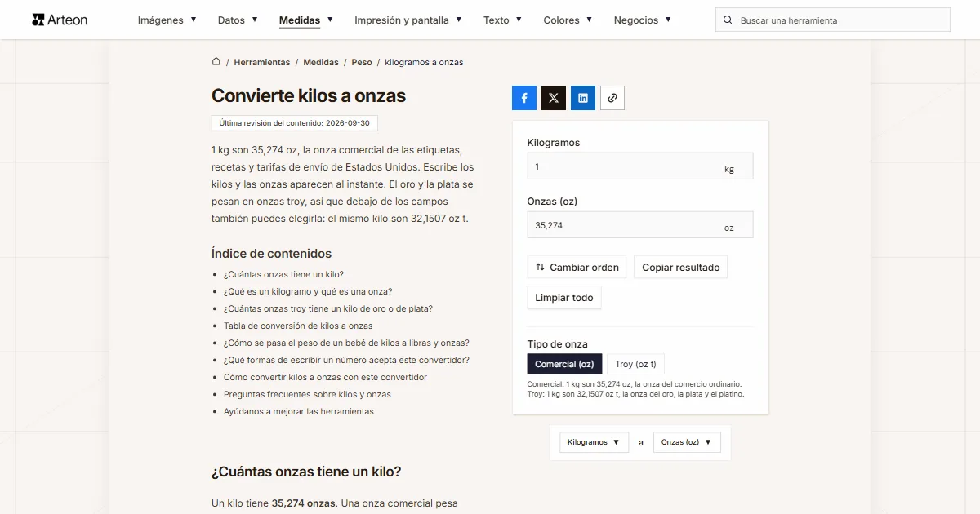Select Comercial (oz) ounce type

tap(564, 364)
